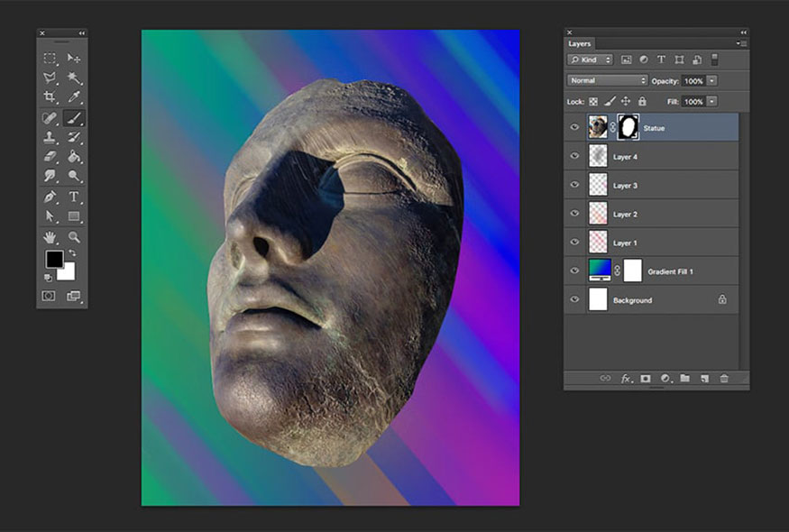Click the Opacity value field
Screen dimensions: 789x532
(694, 81)
